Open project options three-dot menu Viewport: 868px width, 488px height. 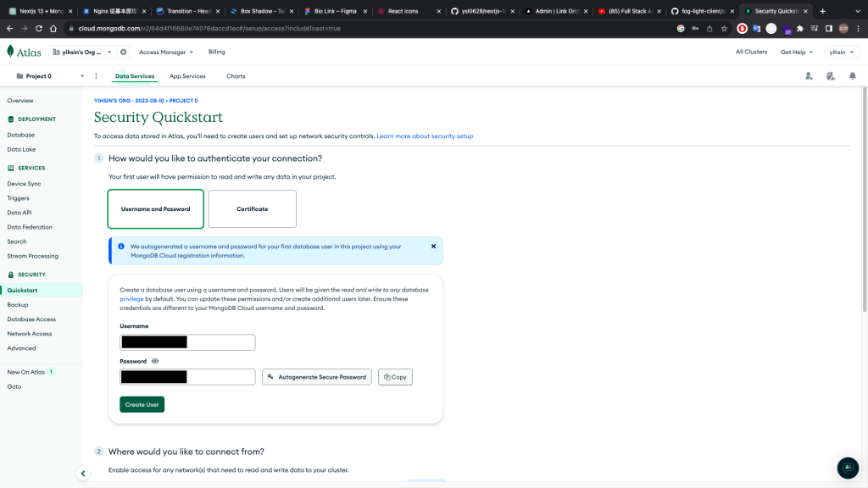pyautogui.click(x=96, y=75)
